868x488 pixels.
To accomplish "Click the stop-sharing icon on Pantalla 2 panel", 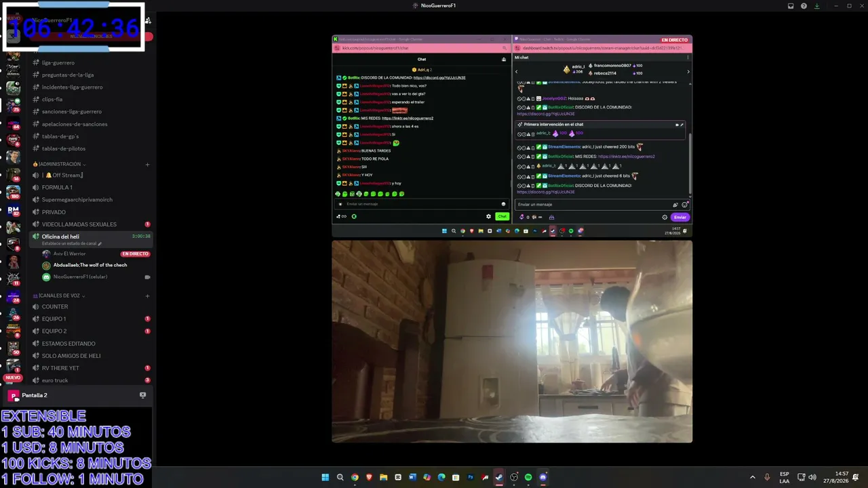I will (x=142, y=395).
